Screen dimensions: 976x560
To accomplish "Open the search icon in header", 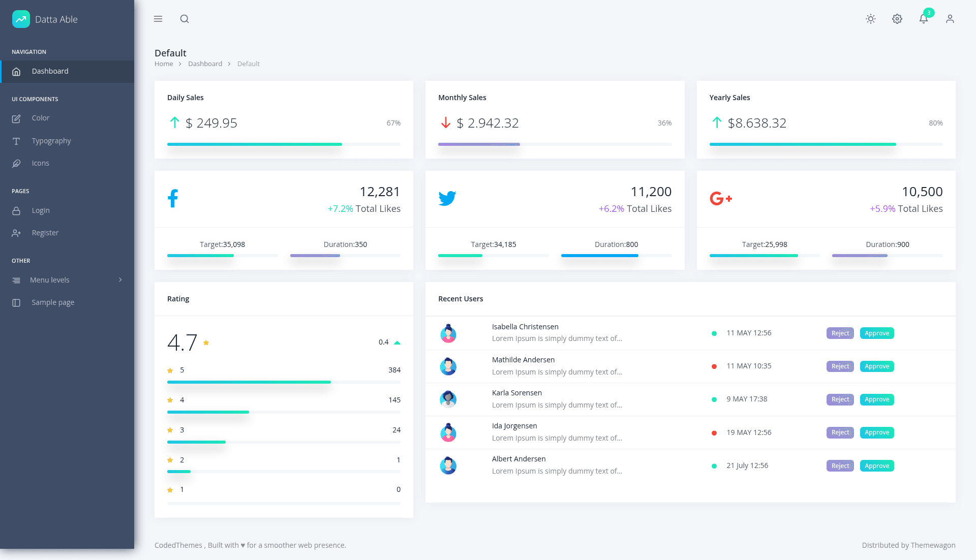I will tap(185, 19).
